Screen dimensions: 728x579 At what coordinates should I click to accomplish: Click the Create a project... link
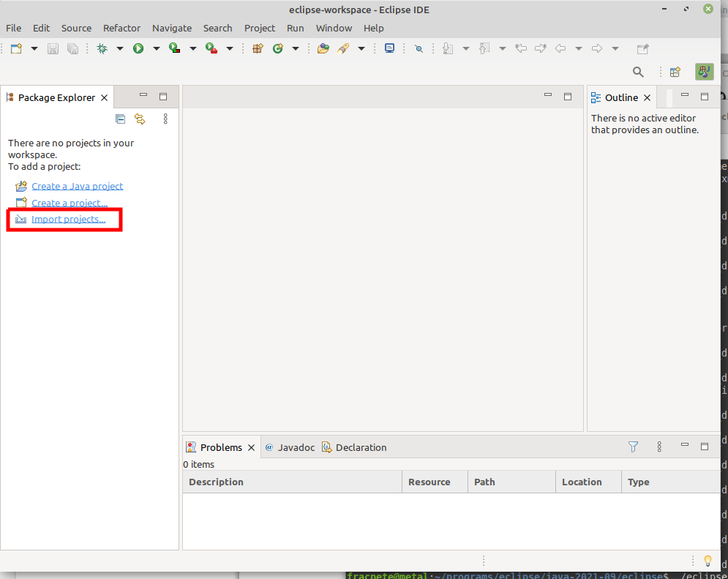70,203
